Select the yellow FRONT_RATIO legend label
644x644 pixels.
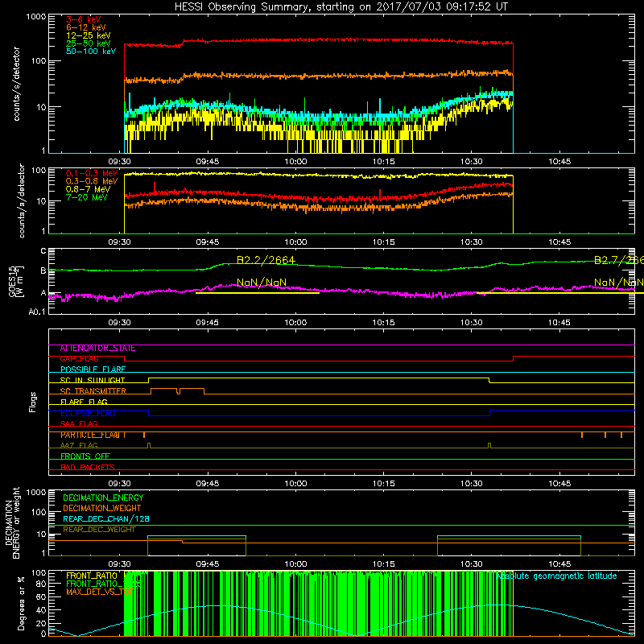tap(92, 576)
